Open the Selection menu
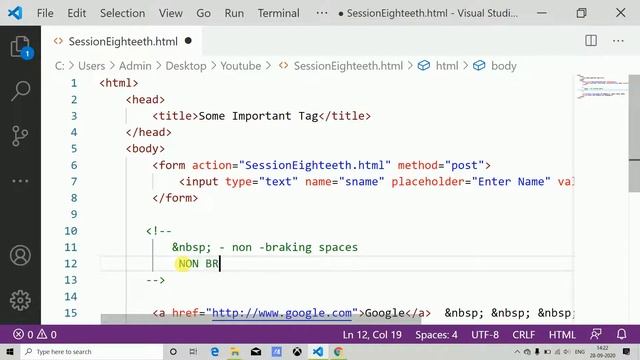 pyautogui.click(x=122, y=13)
